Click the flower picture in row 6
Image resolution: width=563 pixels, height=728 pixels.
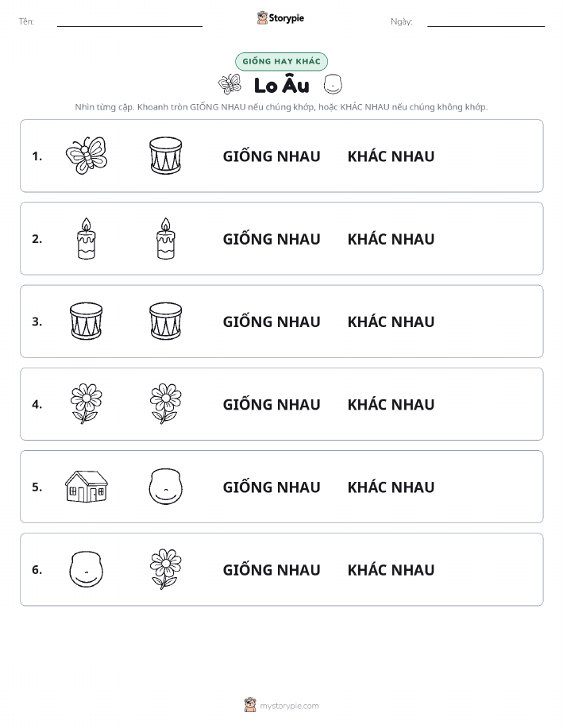[166, 568]
